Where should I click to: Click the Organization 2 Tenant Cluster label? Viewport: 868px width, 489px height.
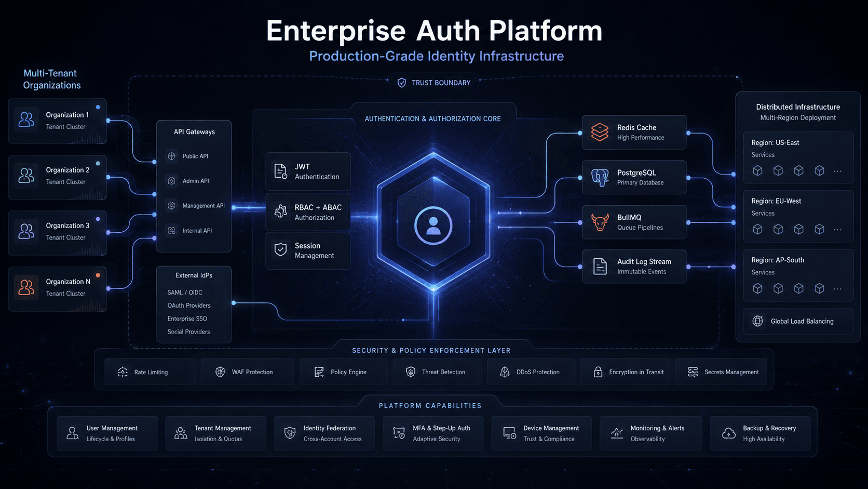tap(65, 182)
